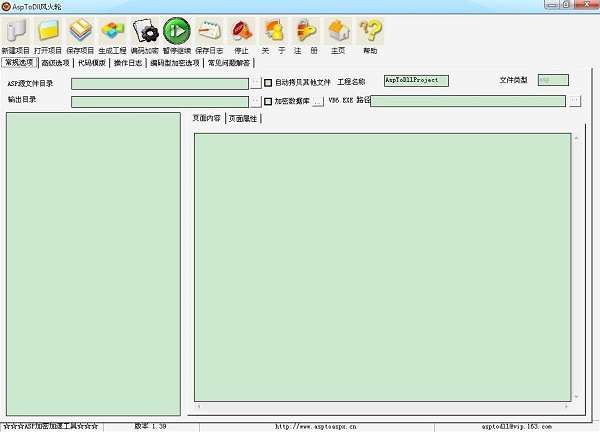Open the 代码模板 (Code Template) tab
The height and width of the screenshot is (432, 600).
92,63
